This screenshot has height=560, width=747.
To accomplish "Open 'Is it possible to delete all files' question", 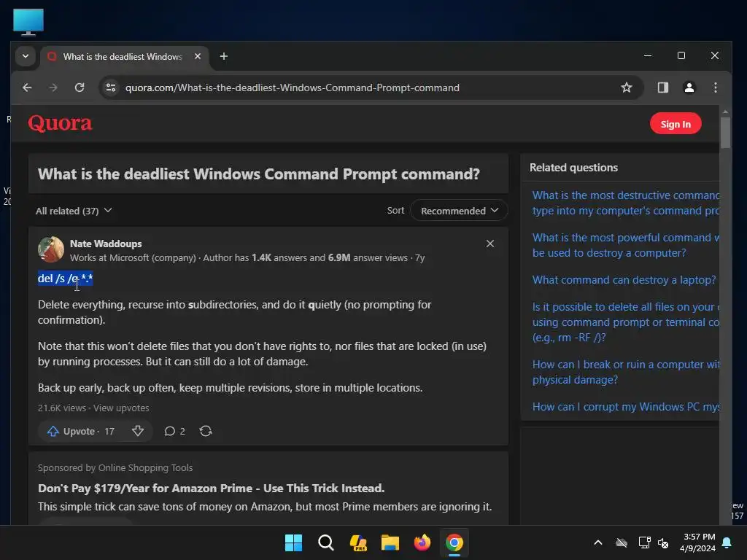I will pyautogui.click(x=625, y=322).
